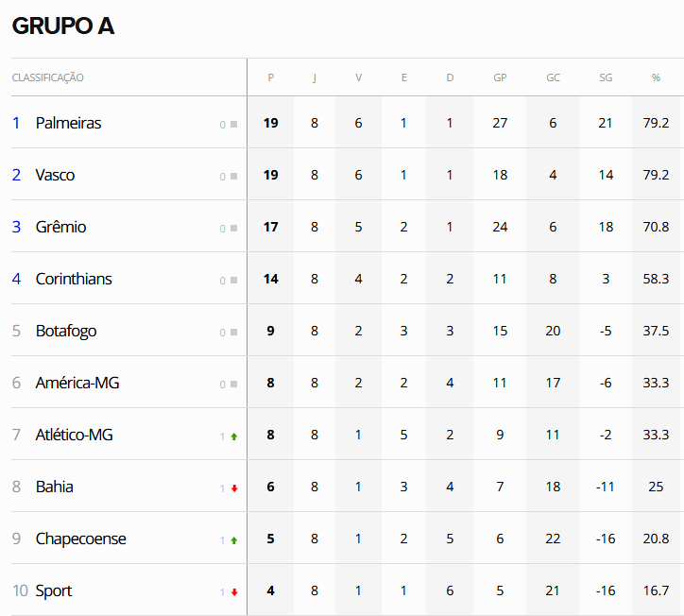The height and width of the screenshot is (616, 684).
Task: Click the green up arrow beside Atlético-MG
Action: point(233,436)
